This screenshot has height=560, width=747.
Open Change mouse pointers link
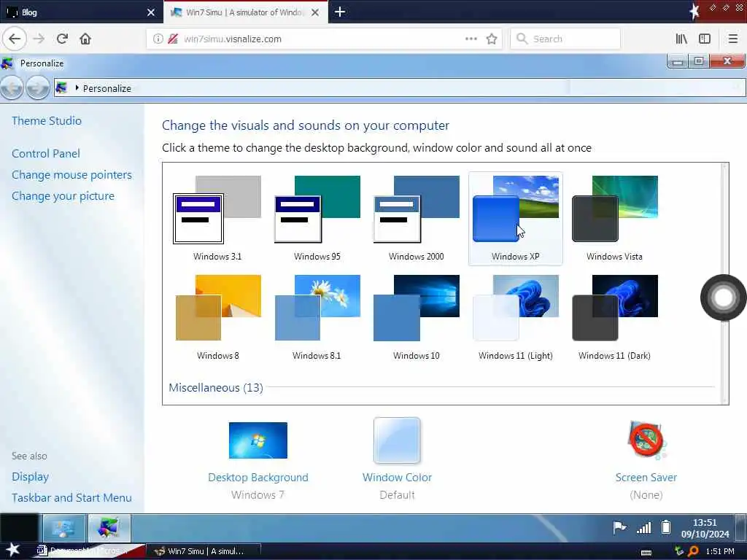click(72, 175)
